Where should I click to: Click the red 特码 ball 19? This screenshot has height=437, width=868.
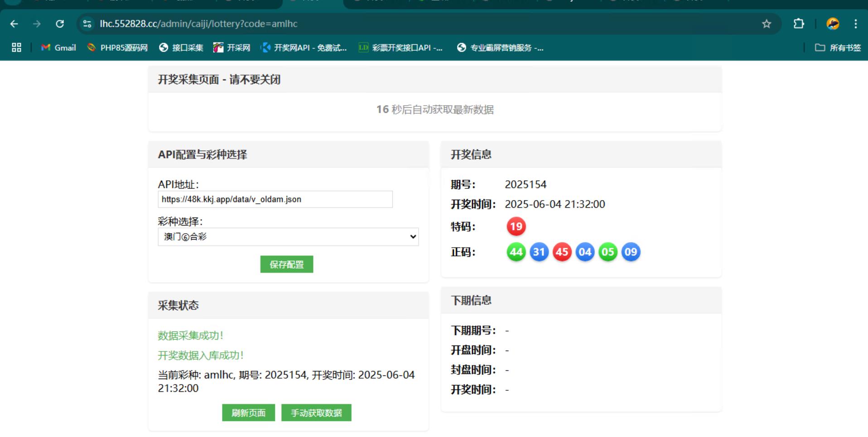pyautogui.click(x=516, y=226)
